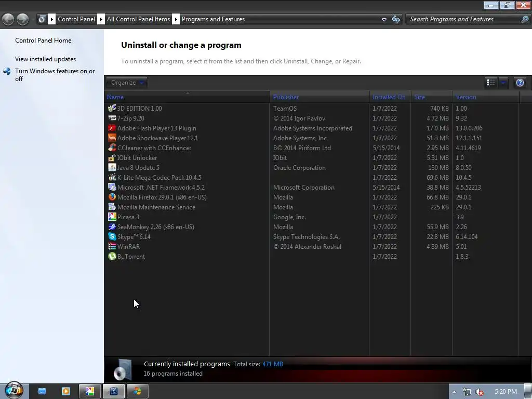Open the help button in the toolbar
The image size is (532, 399).
(x=520, y=83)
